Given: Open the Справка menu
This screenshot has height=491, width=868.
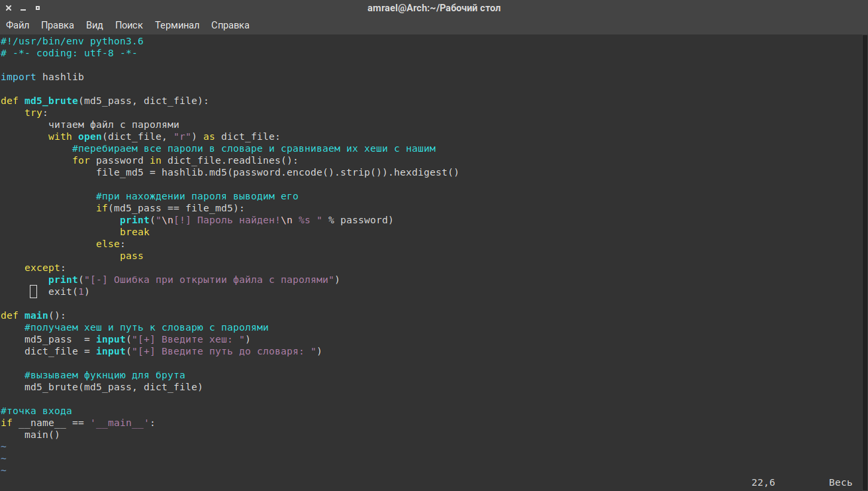Looking at the screenshot, I should [x=230, y=25].
